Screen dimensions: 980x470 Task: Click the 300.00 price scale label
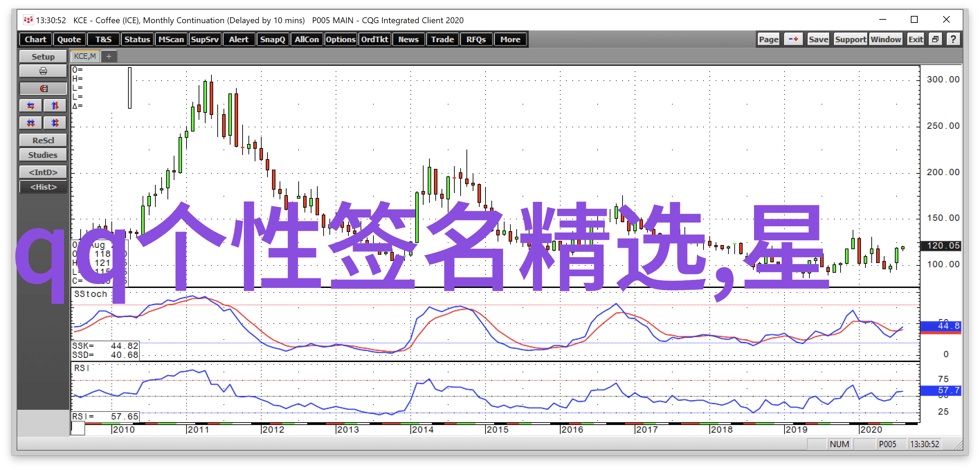pos(943,79)
